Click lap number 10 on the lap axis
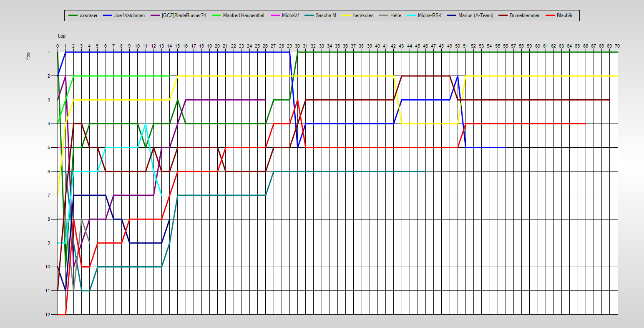The width and height of the screenshot is (644, 328). [x=138, y=46]
